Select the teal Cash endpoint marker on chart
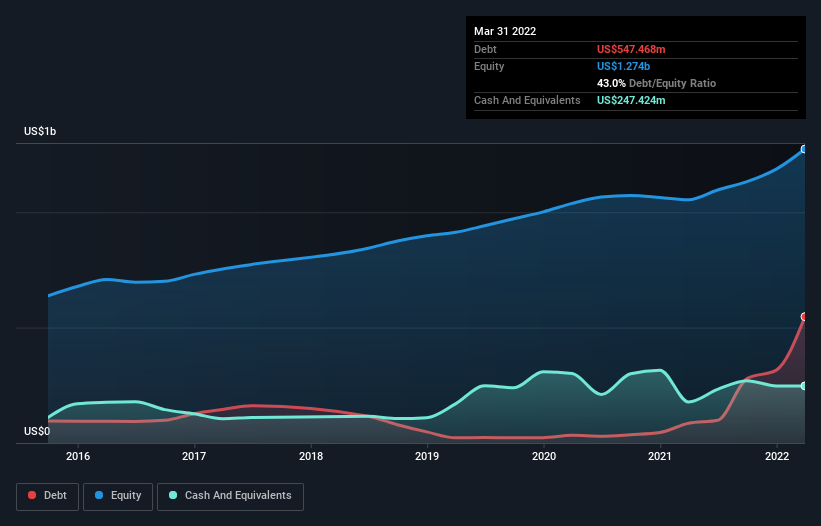821x526 pixels. coord(804,386)
